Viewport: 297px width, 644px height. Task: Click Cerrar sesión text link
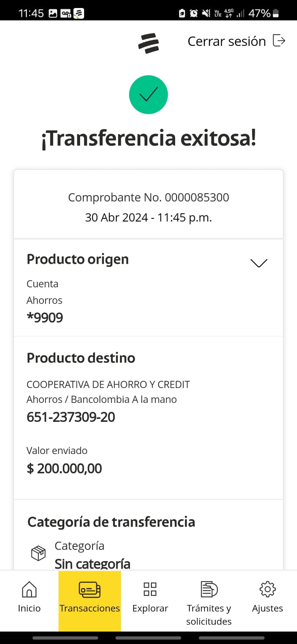pos(227,41)
